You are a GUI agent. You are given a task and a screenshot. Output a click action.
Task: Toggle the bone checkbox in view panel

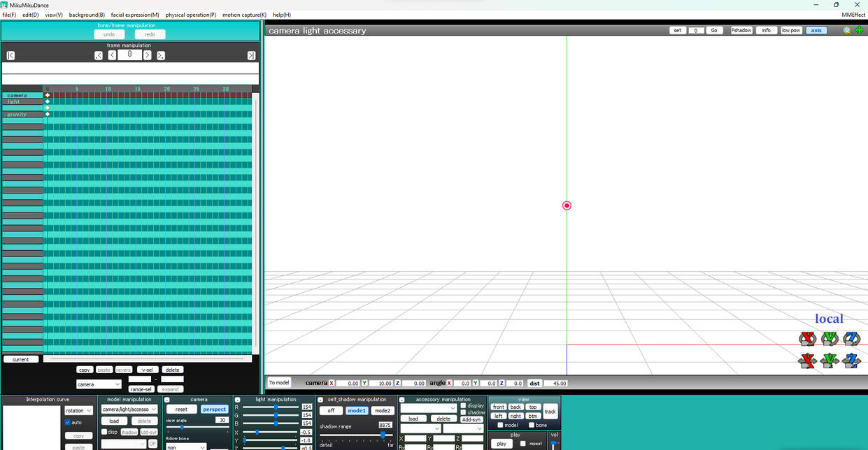tap(531, 425)
